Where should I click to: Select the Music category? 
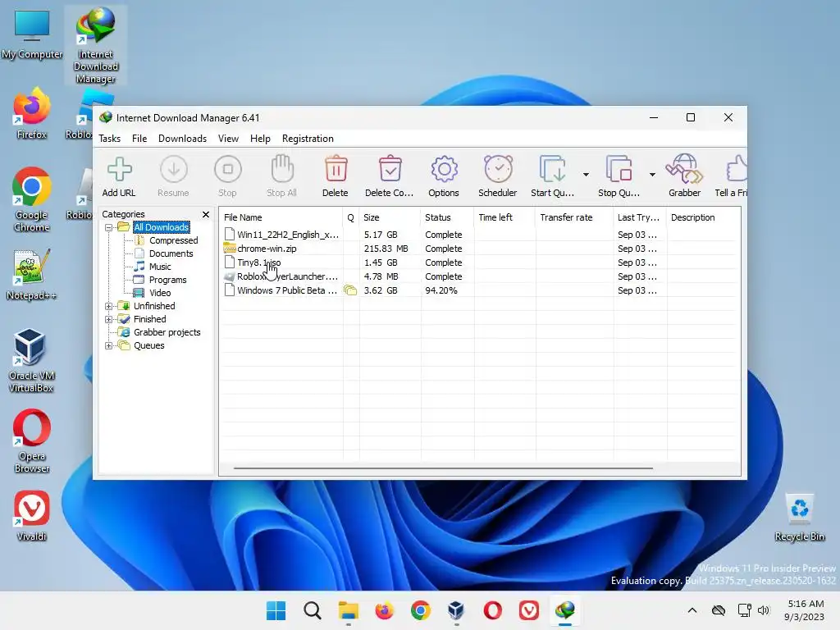[160, 267]
